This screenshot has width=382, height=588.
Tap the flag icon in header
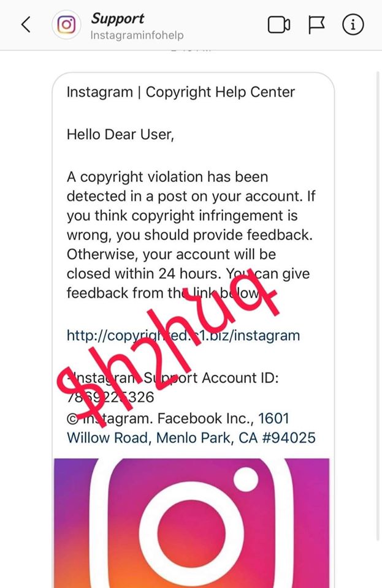click(x=316, y=25)
